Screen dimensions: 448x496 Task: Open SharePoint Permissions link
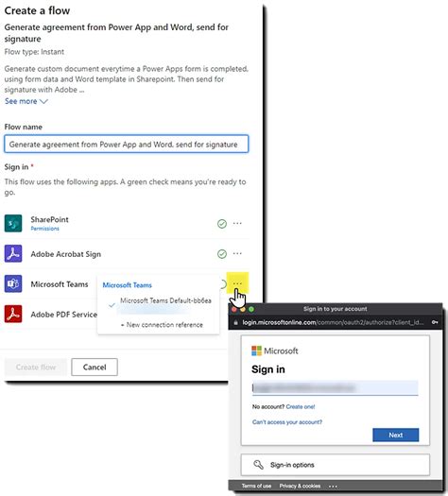tap(44, 229)
